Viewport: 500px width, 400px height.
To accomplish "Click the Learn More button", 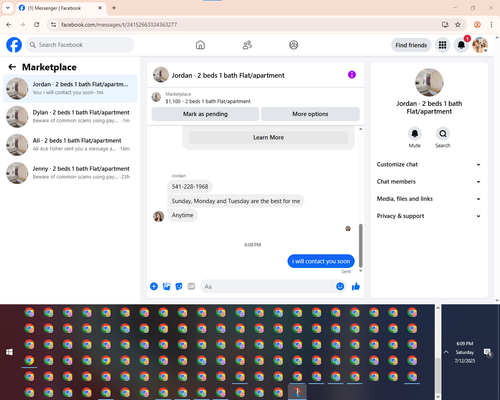I will click(268, 137).
